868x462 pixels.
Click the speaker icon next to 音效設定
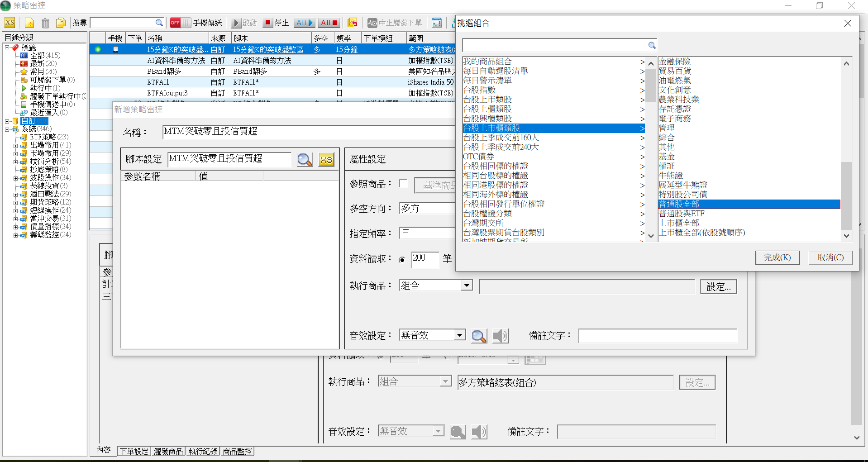tap(500, 336)
